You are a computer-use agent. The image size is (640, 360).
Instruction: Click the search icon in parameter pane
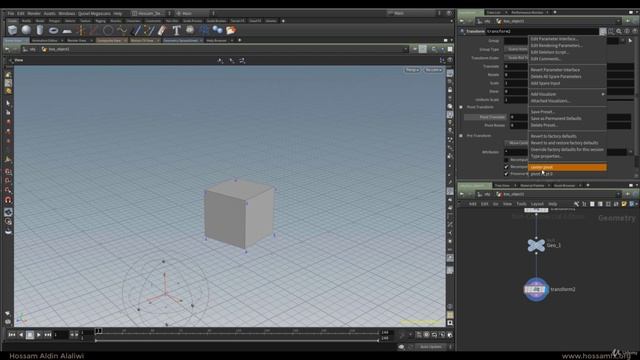(x=619, y=31)
